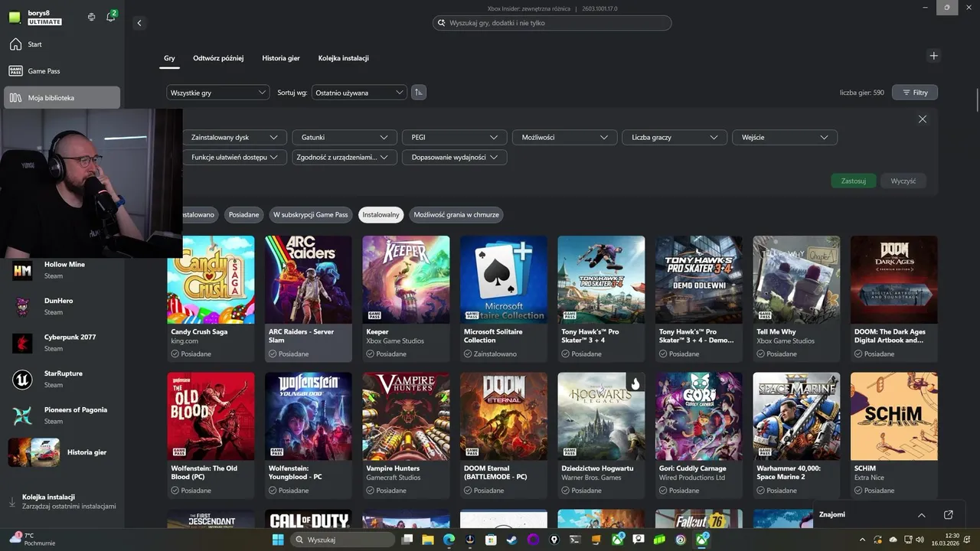
Task: Go to Start in the sidebar
Action: [62, 44]
